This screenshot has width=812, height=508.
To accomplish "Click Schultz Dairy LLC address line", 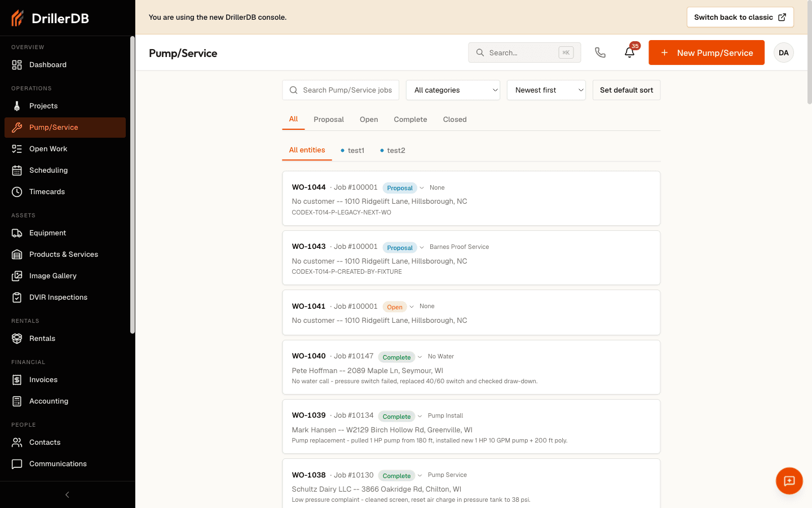I will point(377,489).
